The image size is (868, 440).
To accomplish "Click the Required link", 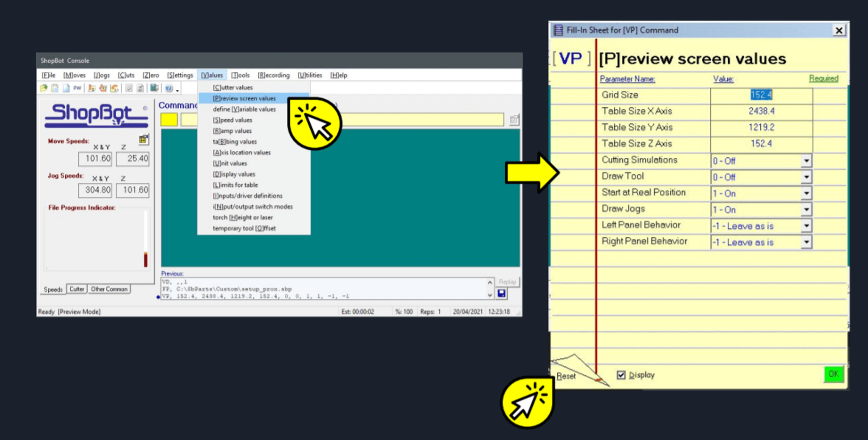I will (824, 78).
